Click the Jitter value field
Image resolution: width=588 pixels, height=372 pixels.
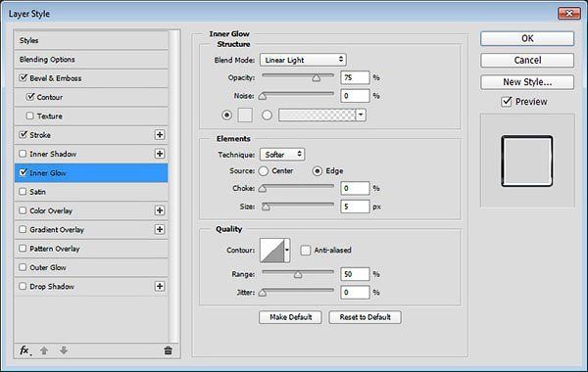click(355, 292)
